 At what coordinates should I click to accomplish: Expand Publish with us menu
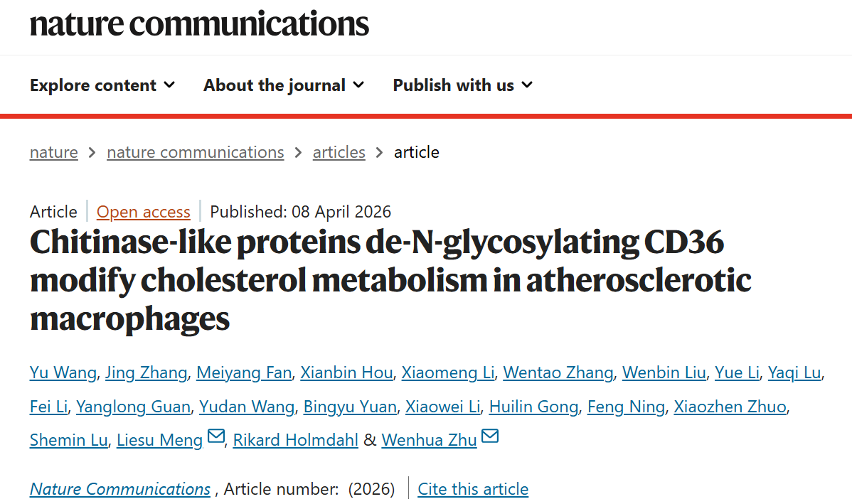coord(462,85)
